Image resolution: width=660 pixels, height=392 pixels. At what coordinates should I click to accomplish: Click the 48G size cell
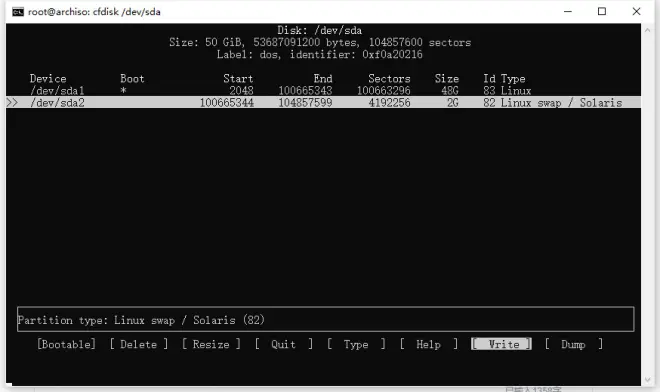tap(450, 91)
